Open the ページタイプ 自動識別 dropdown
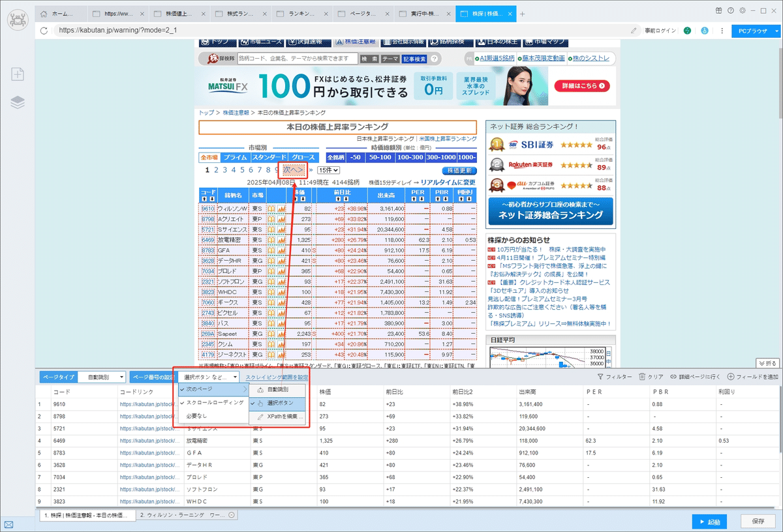Screen dimensions: 783x532 coord(103,377)
